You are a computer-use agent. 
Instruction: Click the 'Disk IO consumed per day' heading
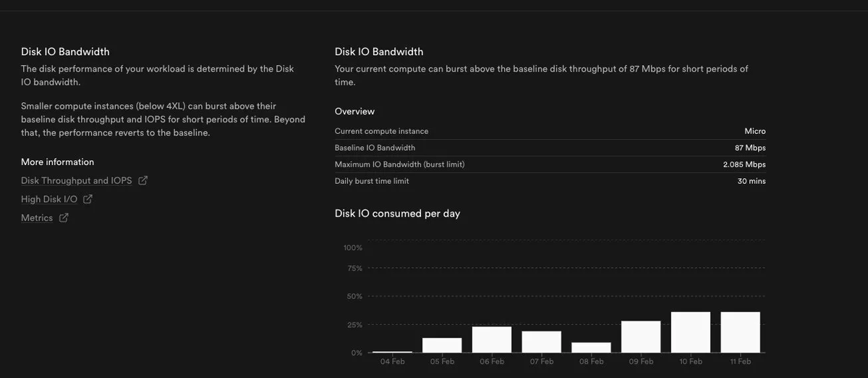[397, 214]
